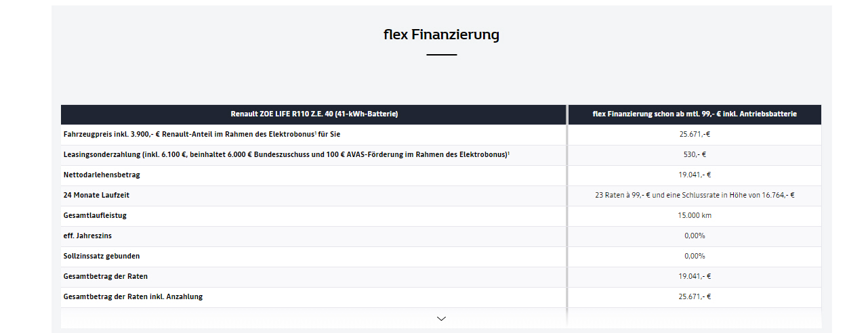
Task: Click the 15.000 km value
Action: click(x=695, y=216)
